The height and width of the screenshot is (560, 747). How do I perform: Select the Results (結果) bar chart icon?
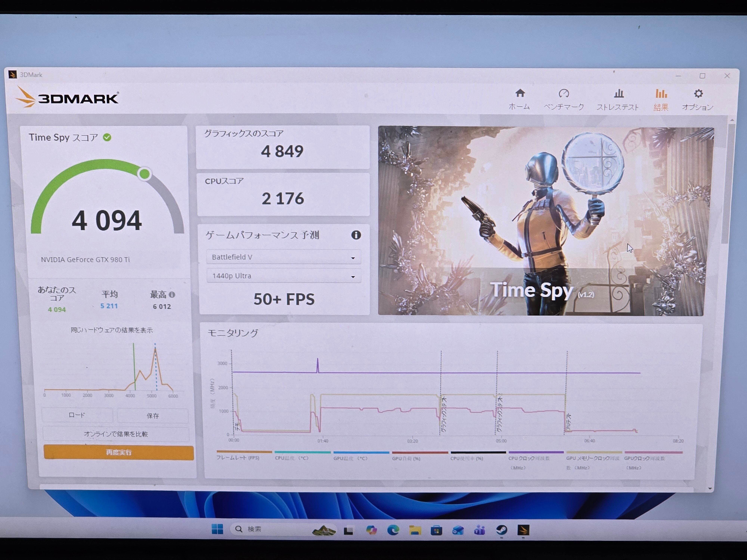[x=661, y=94]
